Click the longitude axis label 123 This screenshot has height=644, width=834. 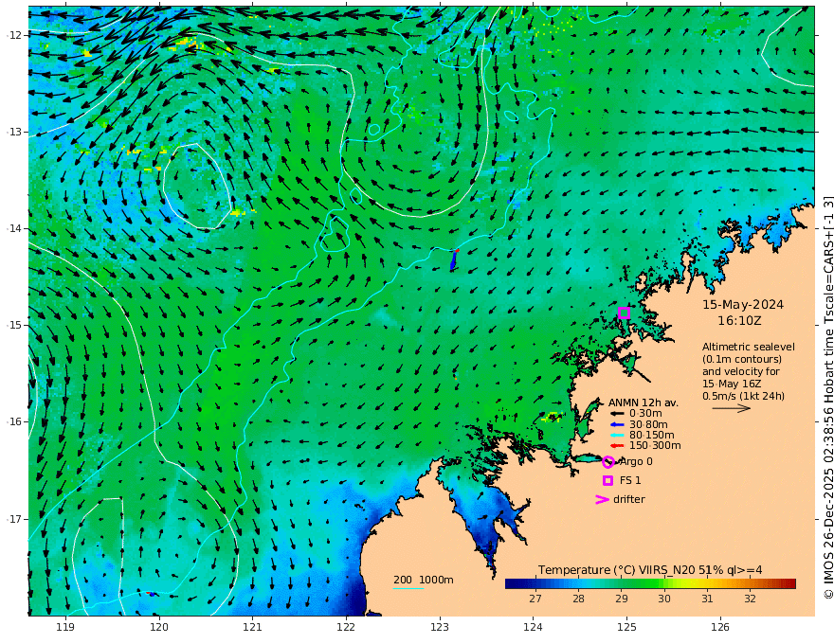pyautogui.click(x=440, y=628)
